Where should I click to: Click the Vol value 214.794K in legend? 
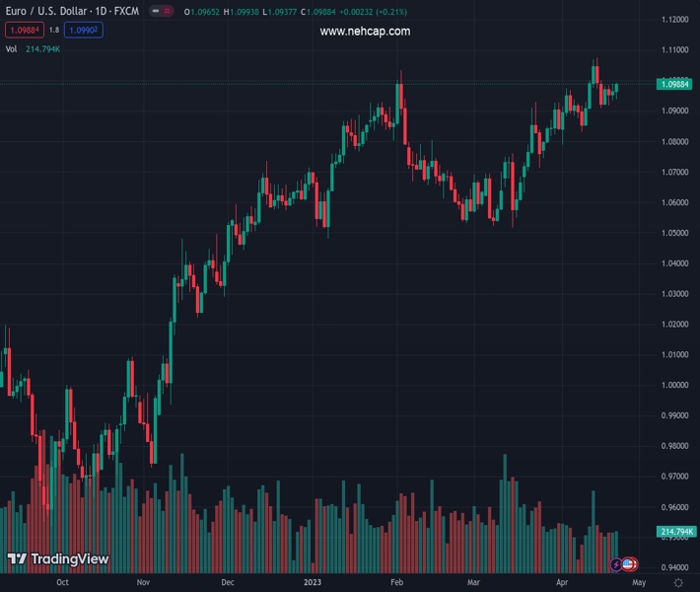[43, 48]
